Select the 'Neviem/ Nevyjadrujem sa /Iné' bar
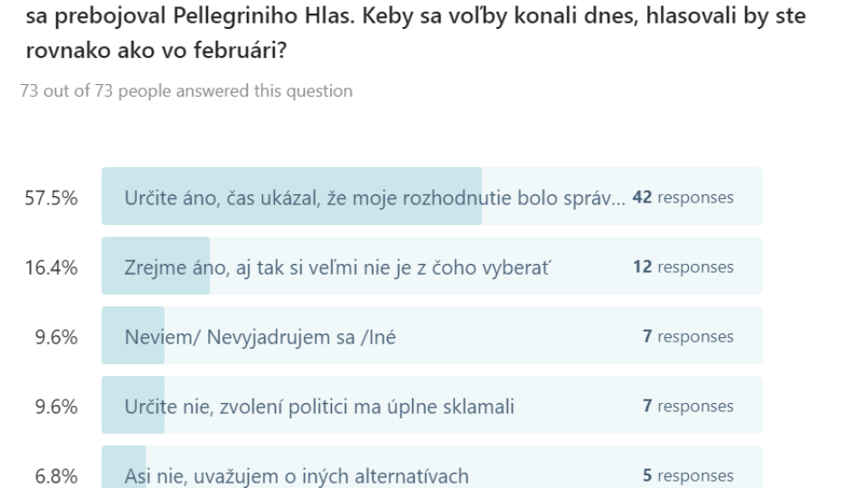The image size is (868, 488). (x=432, y=336)
